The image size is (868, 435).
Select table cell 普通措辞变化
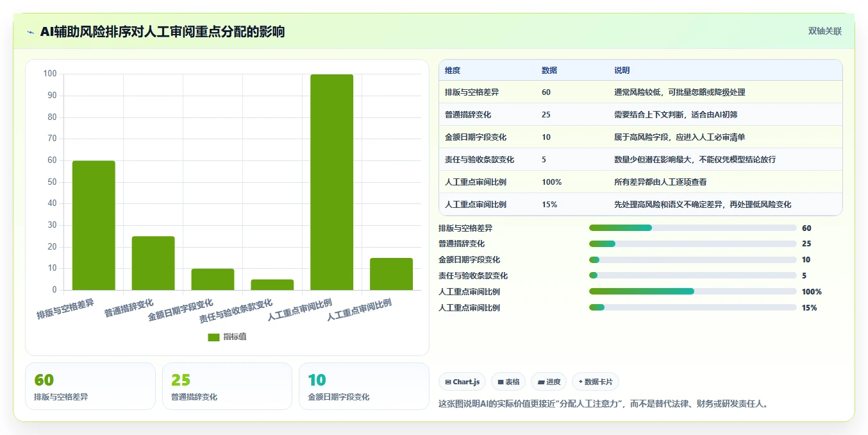(468, 115)
